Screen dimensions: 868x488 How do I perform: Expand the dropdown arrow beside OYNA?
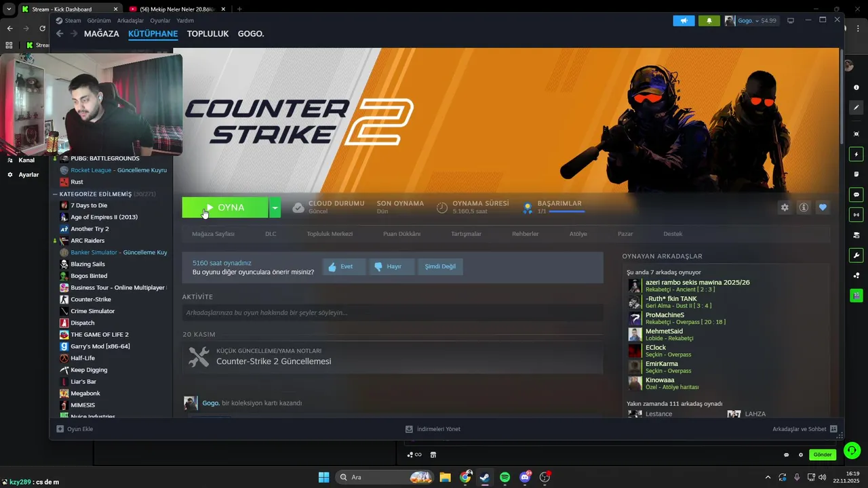[275, 207]
